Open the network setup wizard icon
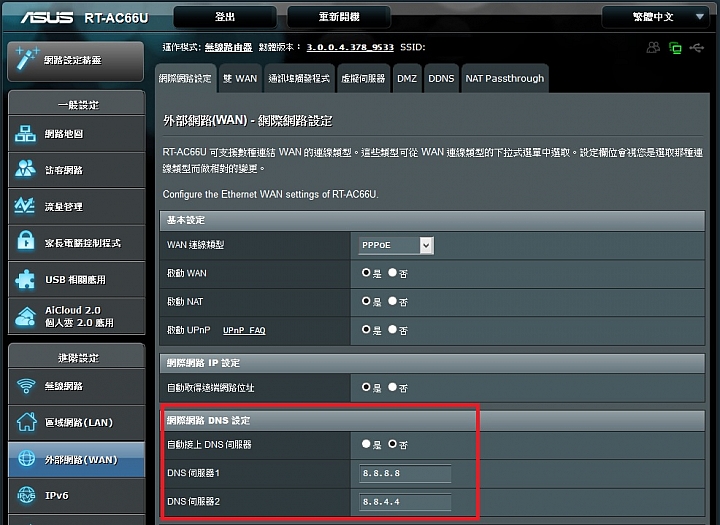 26,59
